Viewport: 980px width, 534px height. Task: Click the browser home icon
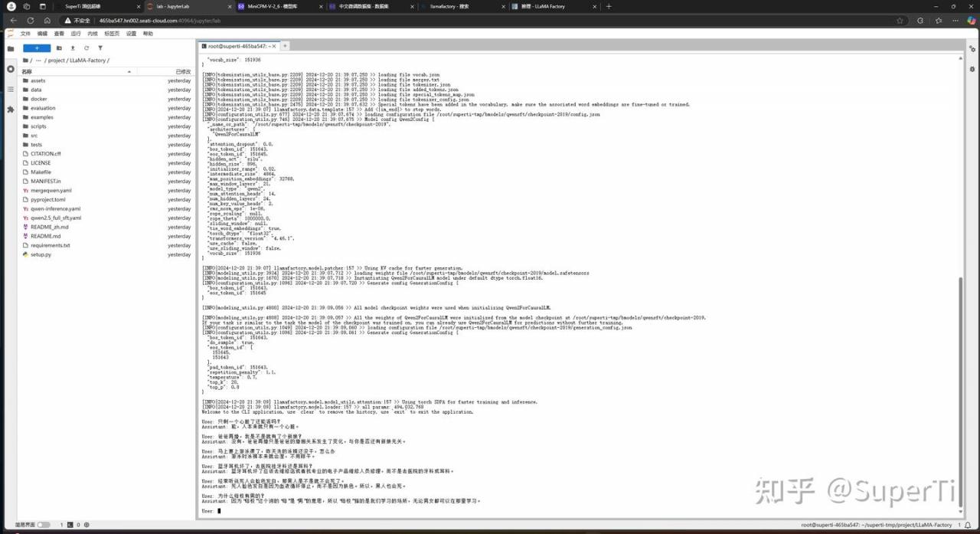[x=47, y=21]
